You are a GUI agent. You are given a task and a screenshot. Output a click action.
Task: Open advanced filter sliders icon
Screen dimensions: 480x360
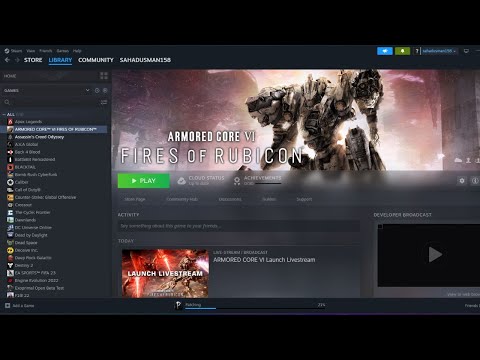click(x=104, y=102)
